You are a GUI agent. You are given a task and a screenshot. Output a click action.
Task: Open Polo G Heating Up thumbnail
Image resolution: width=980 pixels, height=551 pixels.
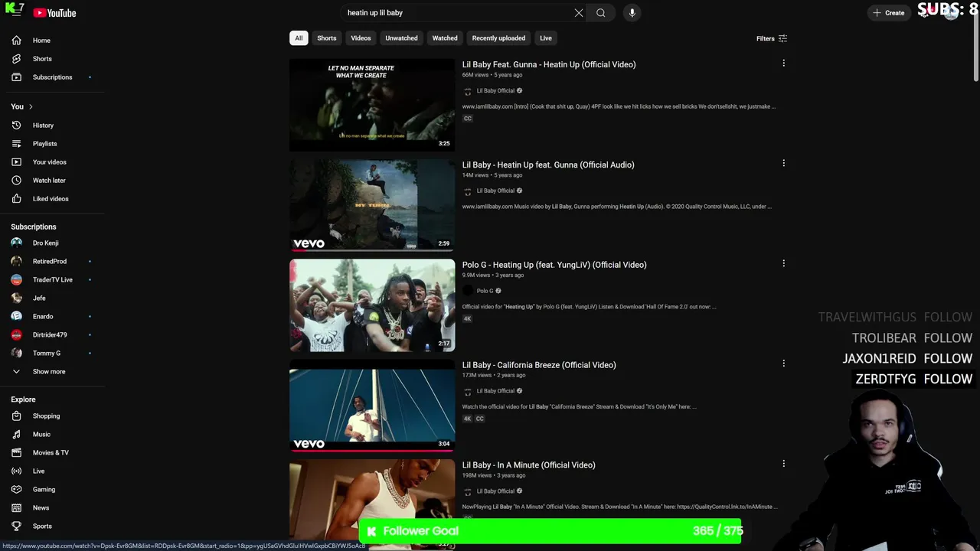[x=372, y=305]
